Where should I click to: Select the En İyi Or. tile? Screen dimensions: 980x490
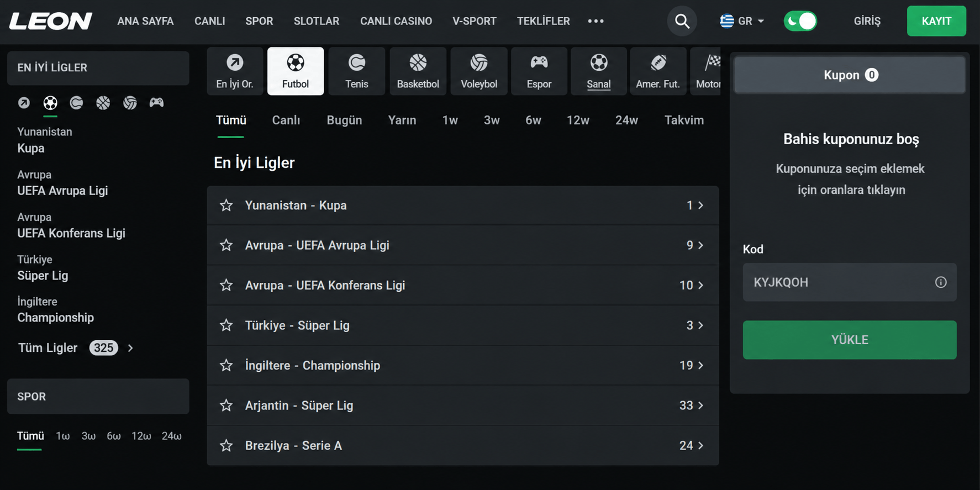[x=235, y=71]
